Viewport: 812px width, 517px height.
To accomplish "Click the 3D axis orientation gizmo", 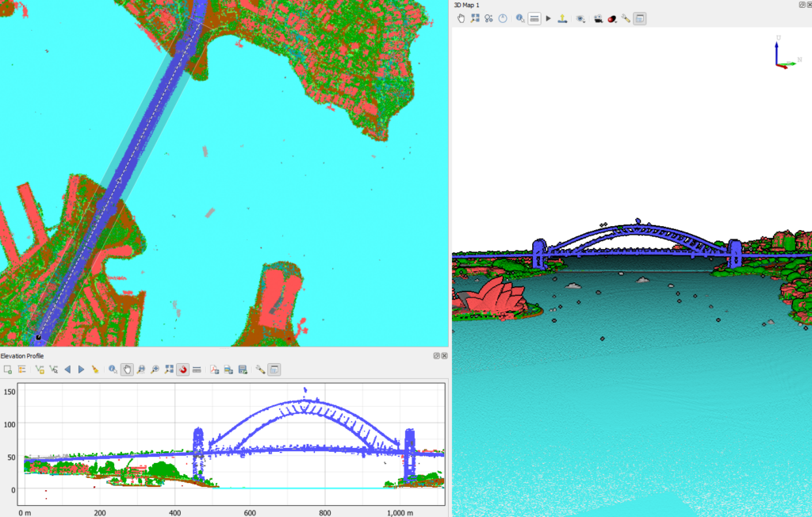I will click(x=787, y=53).
